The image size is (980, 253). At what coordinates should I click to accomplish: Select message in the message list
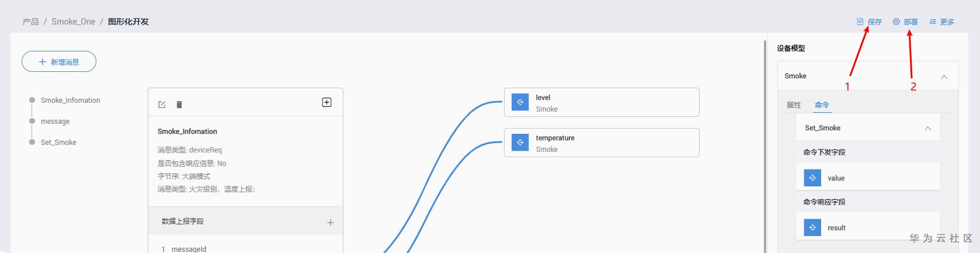point(55,122)
